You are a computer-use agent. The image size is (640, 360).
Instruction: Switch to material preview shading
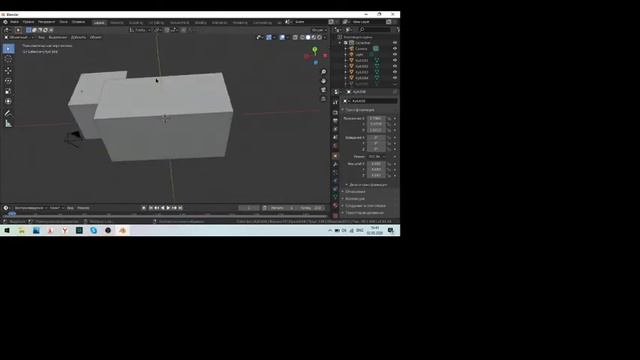(x=314, y=37)
